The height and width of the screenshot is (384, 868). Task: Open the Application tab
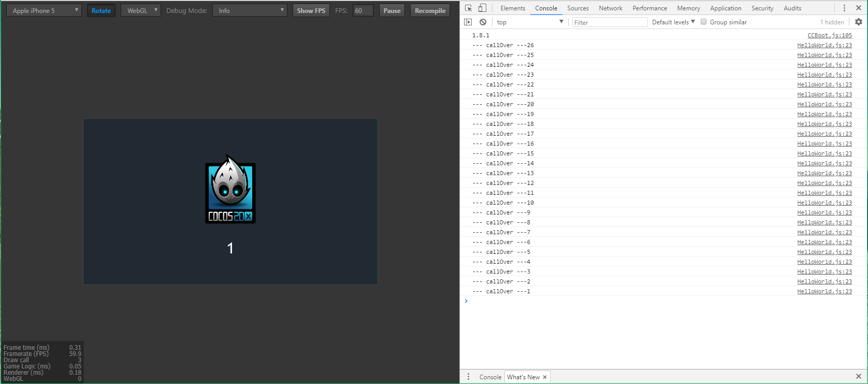coord(726,8)
